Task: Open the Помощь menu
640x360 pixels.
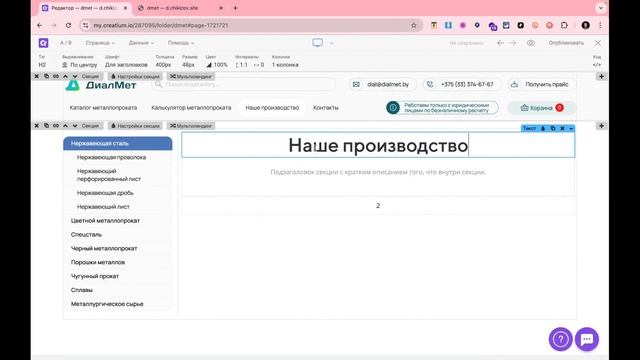Action: [x=180, y=43]
